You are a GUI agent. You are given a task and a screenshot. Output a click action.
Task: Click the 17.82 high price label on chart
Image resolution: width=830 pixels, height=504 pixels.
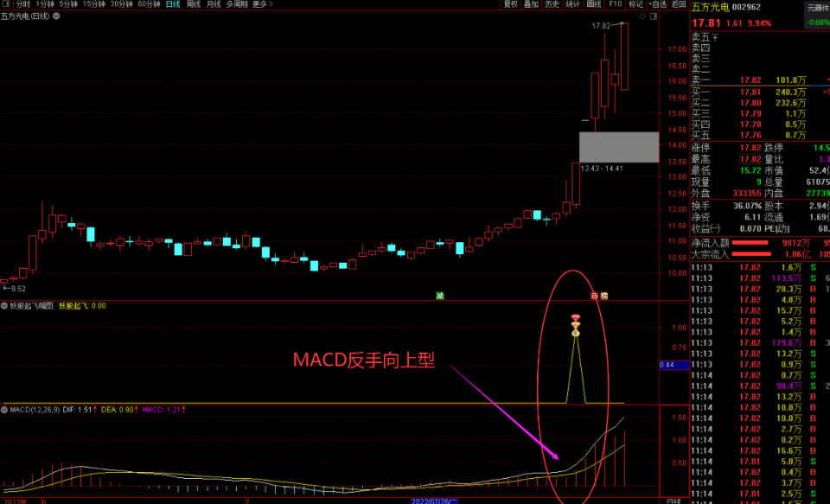pyautogui.click(x=601, y=26)
